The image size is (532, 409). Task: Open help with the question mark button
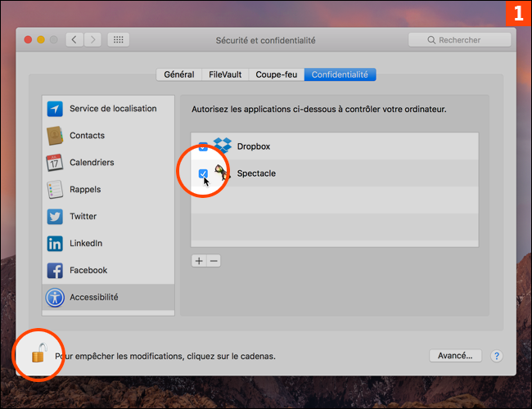pyautogui.click(x=497, y=356)
